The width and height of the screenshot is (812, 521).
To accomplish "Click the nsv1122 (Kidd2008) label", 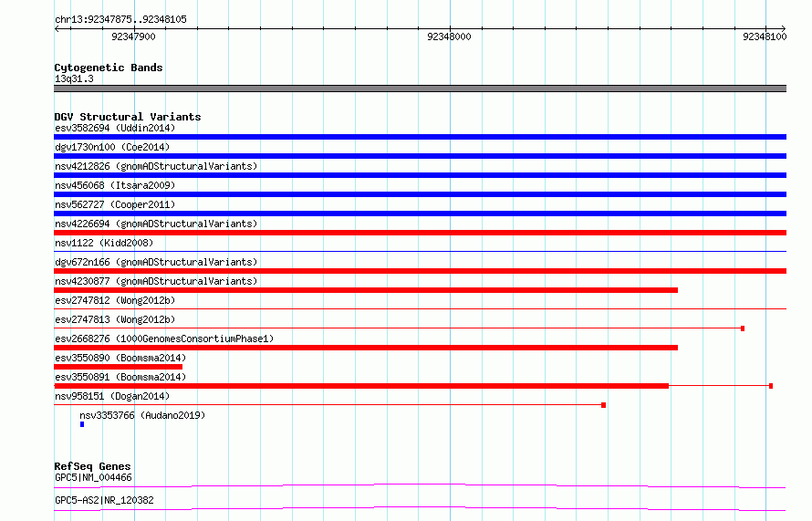I will click(104, 243).
